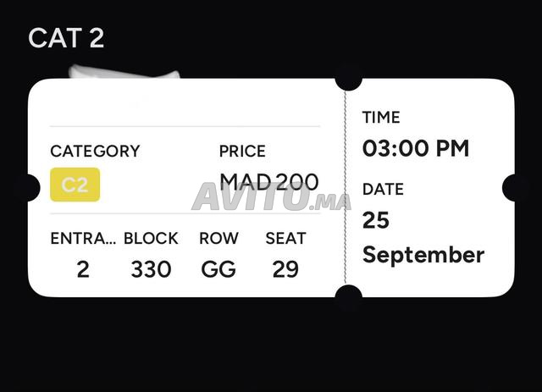Click the BLOCK label

tap(151, 238)
